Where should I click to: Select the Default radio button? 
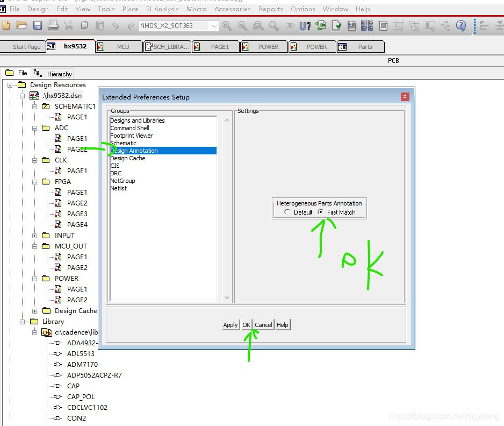[287, 212]
